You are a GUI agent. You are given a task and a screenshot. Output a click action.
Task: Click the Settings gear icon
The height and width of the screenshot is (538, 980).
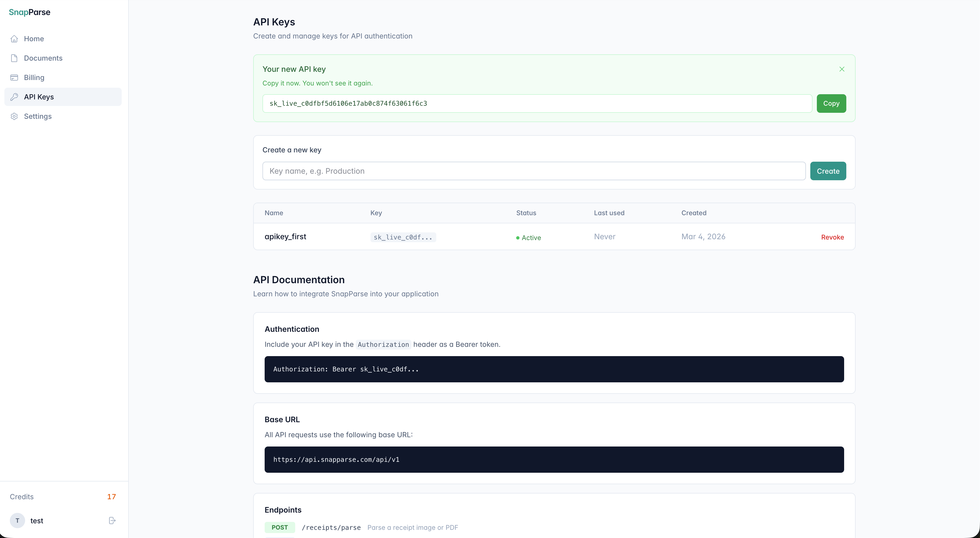[x=14, y=117]
